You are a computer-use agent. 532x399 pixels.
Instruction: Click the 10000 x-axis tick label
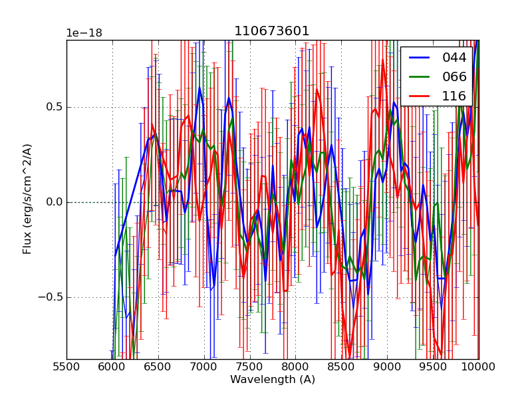478,366
